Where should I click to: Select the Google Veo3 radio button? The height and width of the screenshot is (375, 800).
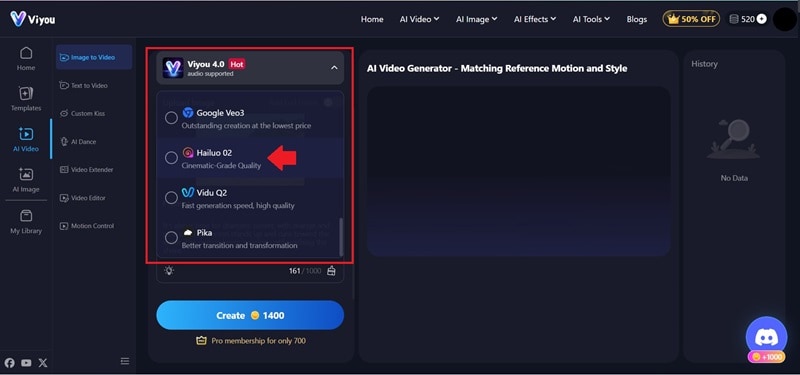[171, 118]
